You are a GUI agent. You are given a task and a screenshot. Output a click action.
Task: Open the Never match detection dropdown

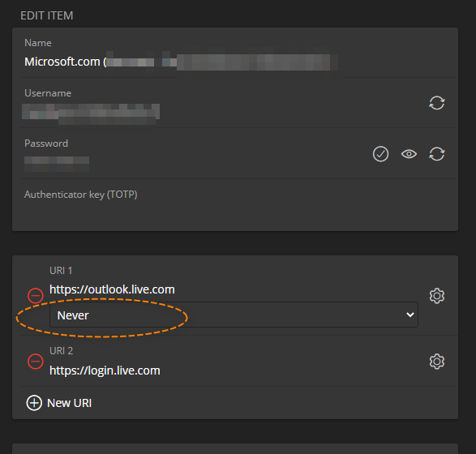point(234,315)
